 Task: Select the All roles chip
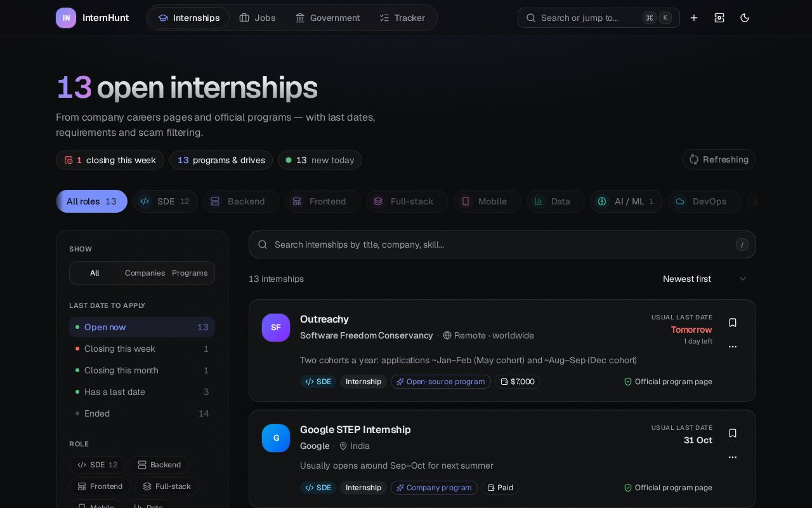[91, 201]
